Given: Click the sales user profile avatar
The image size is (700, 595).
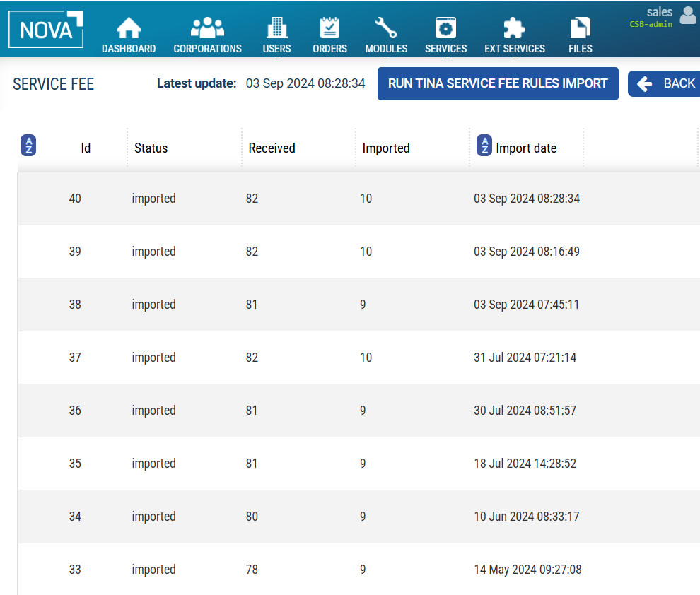Looking at the screenshot, I should pyautogui.click(x=687, y=16).
